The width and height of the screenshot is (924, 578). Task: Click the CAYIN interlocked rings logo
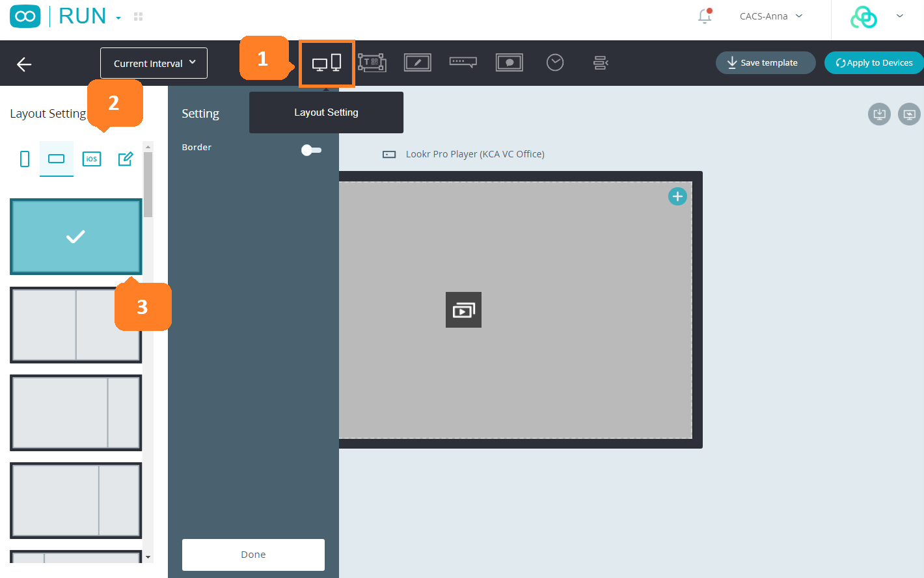[864, 17]
